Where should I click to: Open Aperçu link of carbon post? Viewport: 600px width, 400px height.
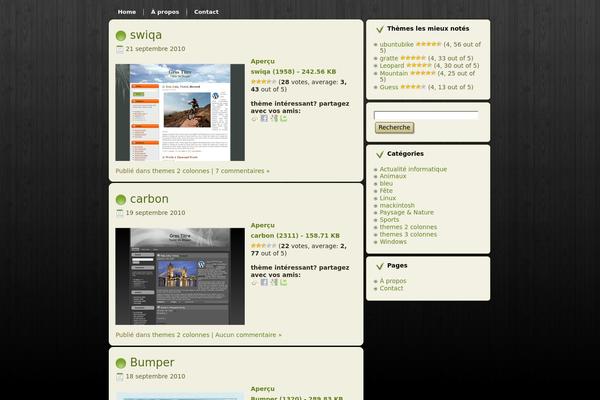(262, 225)
